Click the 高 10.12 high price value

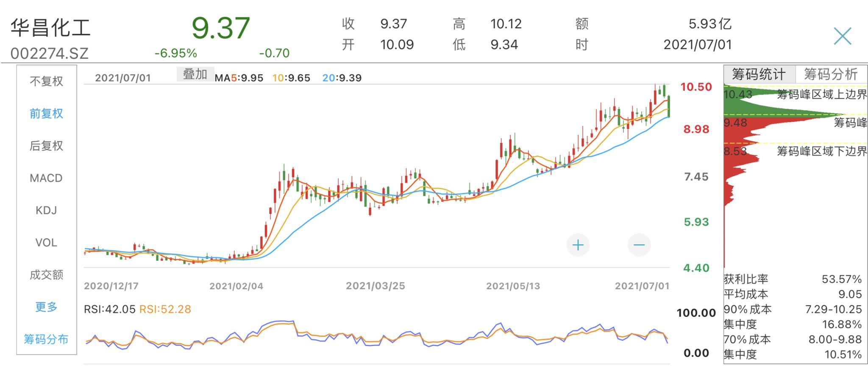[506, 24]
